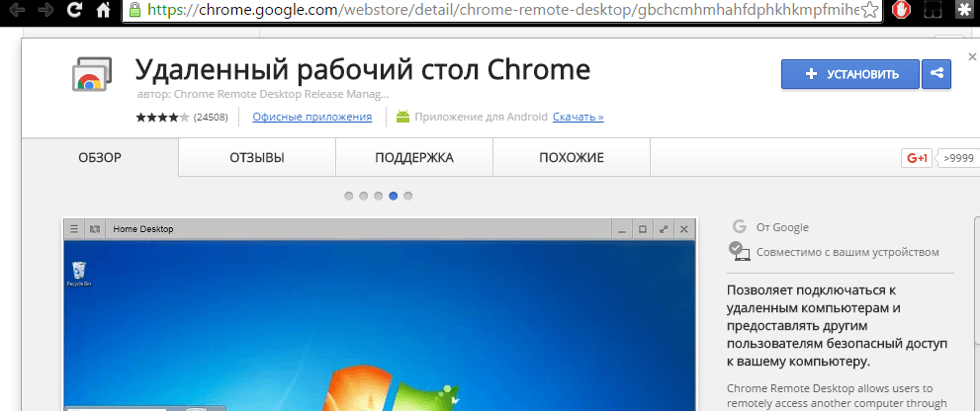Image resolution: width=980 pixels, height=411 pixels.
Task: Select the third carousel dot
Action: [x=378, y=197]
